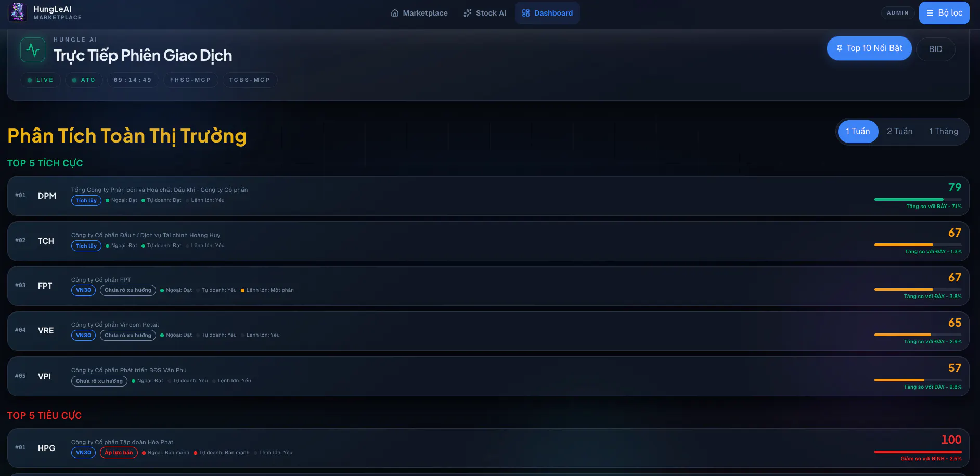The image size is (980, 476).
Task: Open the Bộ lọc filter button
Action: (x=944, y=13)
